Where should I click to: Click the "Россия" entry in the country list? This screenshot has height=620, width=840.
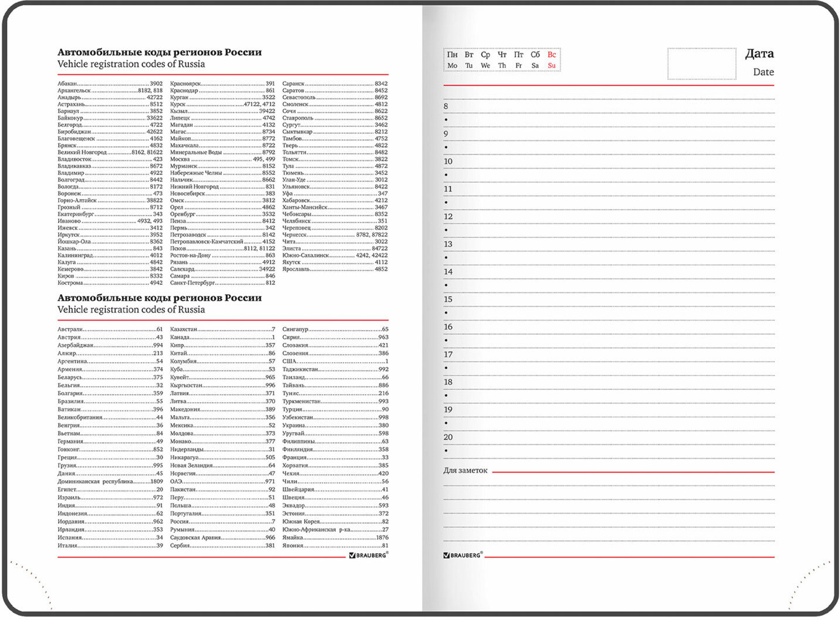(x=180, y=521)
